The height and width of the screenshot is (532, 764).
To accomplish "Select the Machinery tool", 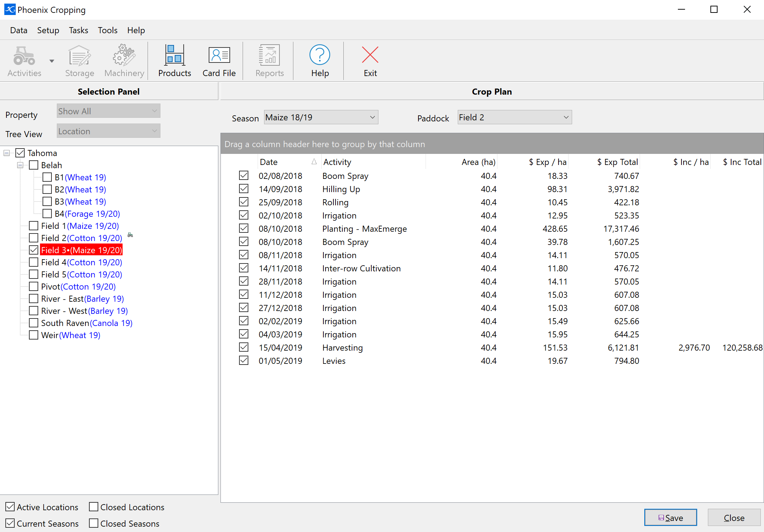I will [x=124, y=60].
